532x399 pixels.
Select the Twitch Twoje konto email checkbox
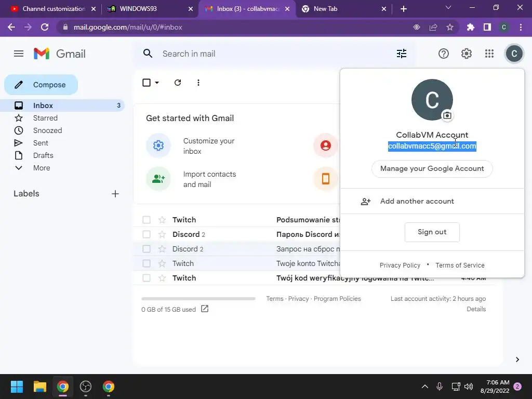click(147, 263)
